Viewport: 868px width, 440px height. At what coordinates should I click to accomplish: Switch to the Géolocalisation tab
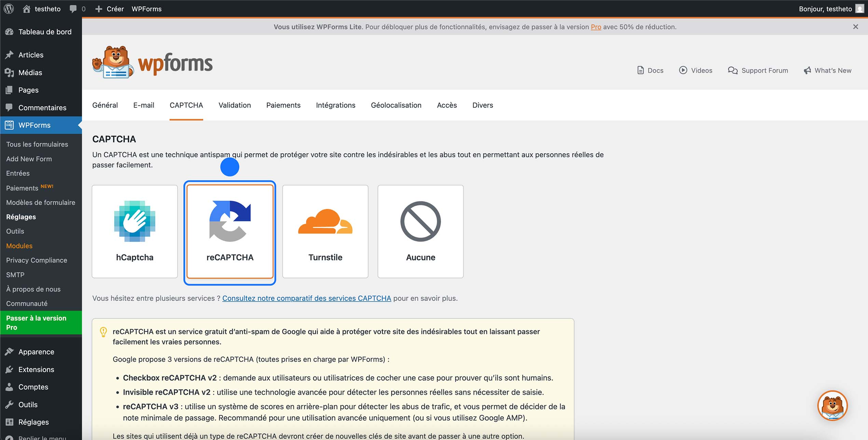pyautogui.click(x=396, y=105)
